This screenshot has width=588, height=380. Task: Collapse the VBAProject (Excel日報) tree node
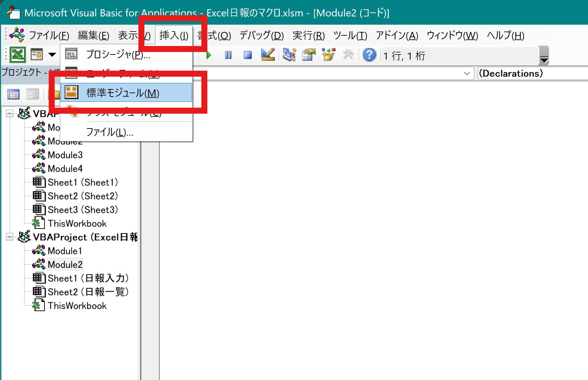pos(10,237)
